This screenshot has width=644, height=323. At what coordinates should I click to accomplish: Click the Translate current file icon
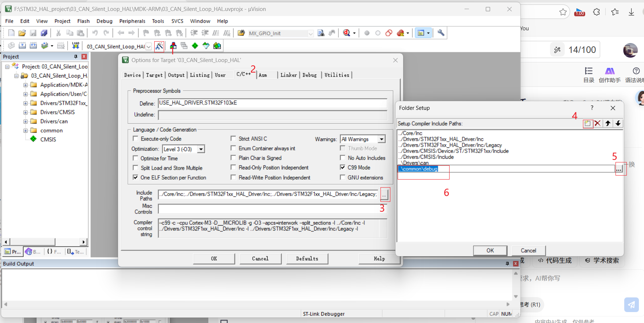[11, 46]
